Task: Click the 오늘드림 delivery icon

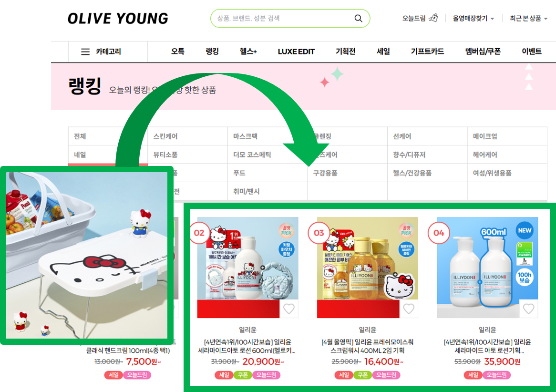Action: coord(433,18)
